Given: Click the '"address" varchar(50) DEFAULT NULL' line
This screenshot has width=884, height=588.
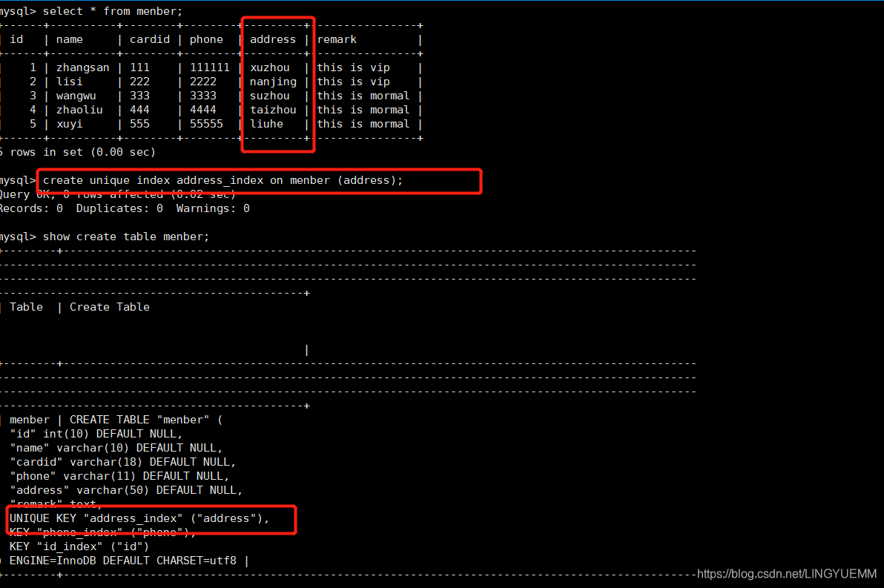Looking at the screenshot, I should coord(126,490).
